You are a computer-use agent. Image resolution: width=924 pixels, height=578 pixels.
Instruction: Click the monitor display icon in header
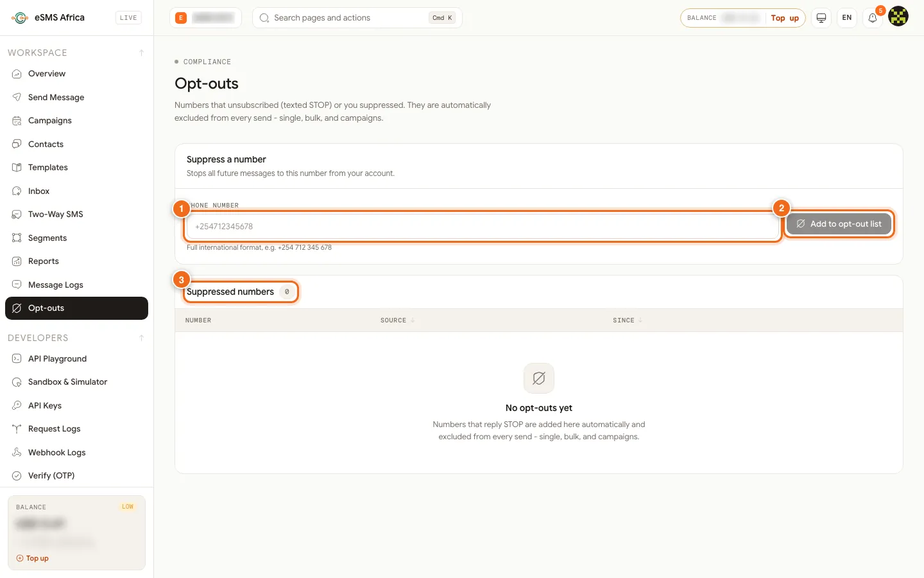click(x=821, y=18)
